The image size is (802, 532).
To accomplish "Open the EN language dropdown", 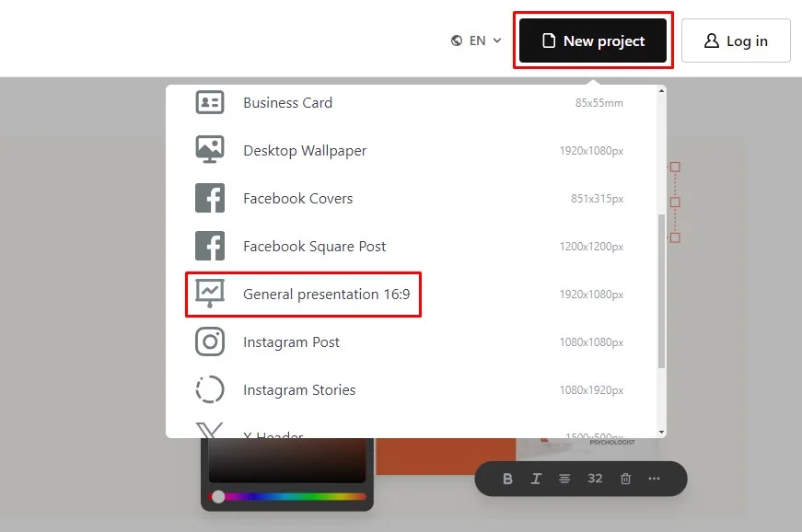I will (476, 40).
